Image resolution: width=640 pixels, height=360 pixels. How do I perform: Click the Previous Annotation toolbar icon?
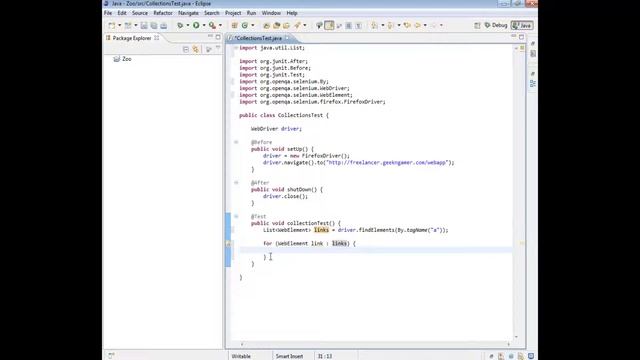[391, 25]
